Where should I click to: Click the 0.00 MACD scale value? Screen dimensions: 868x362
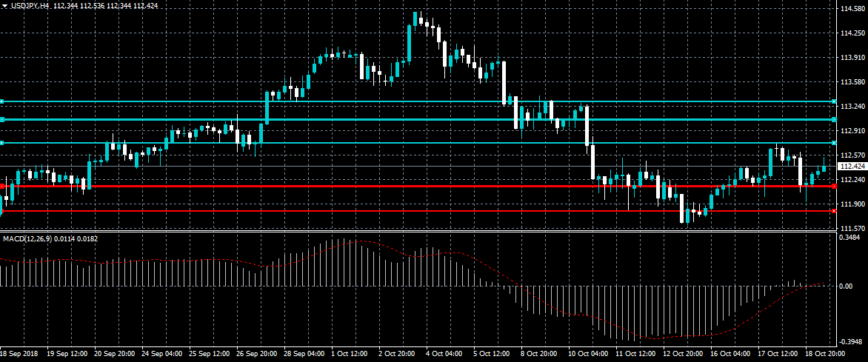pos(846,286)
